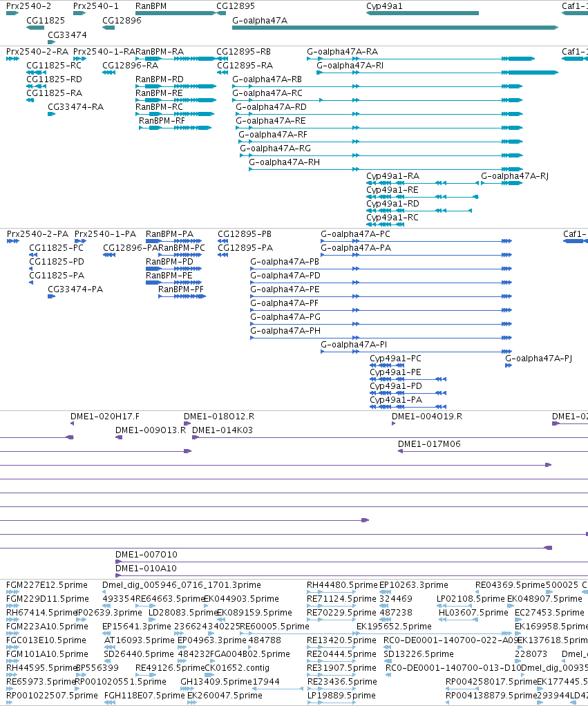Select BAC clone DME1-017M06 label
The height and width of the screenshot is (706, 588).
pos(430,444)
